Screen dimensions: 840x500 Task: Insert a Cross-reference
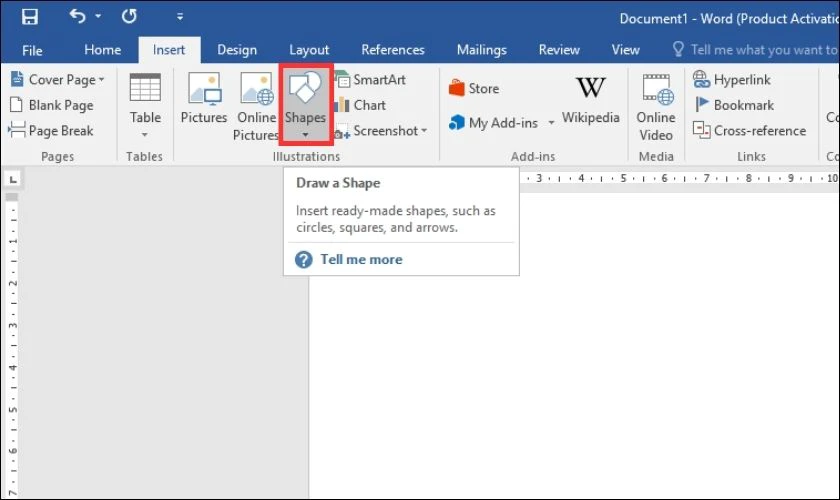click(x=749, y=131)
